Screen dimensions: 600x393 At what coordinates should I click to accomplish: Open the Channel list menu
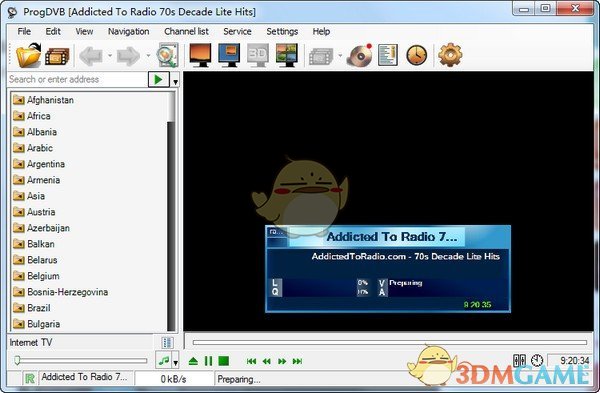[x=186, y=31]
